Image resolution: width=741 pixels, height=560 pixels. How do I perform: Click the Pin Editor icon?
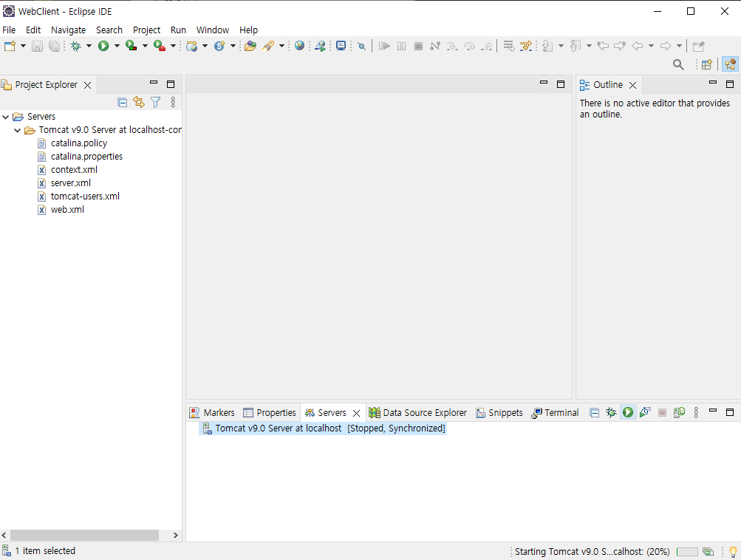(698, 46)
